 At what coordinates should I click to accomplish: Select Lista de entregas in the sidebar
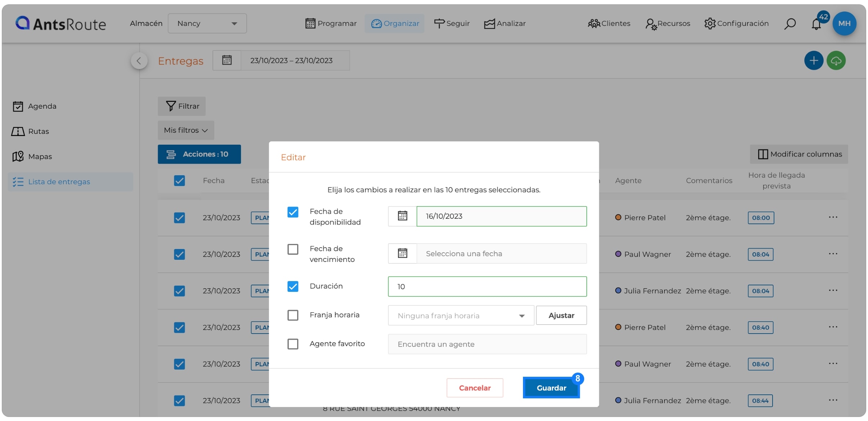click(x=71, y=182)
